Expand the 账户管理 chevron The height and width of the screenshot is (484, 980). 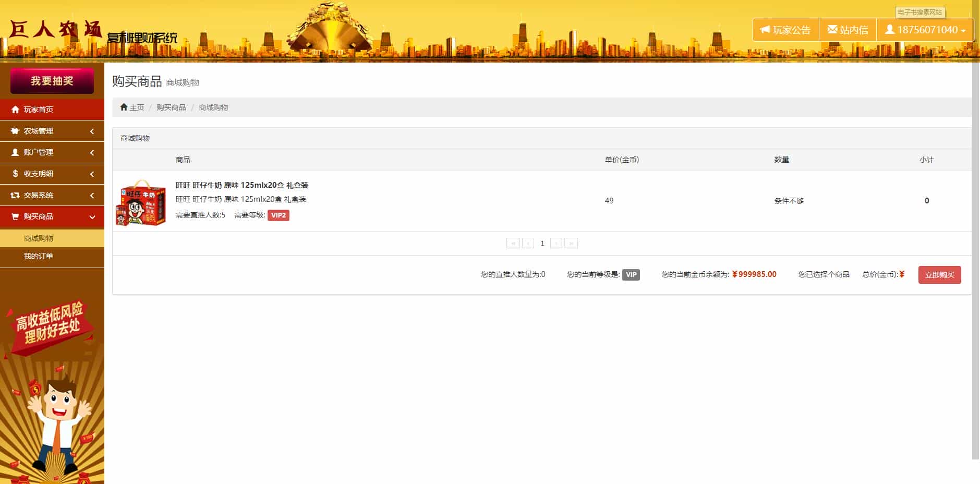tap(92, 153)
